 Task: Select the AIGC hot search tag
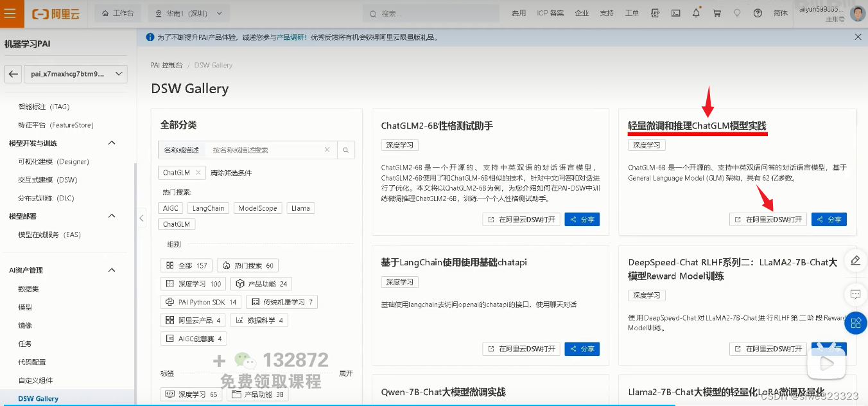[171, 208]
